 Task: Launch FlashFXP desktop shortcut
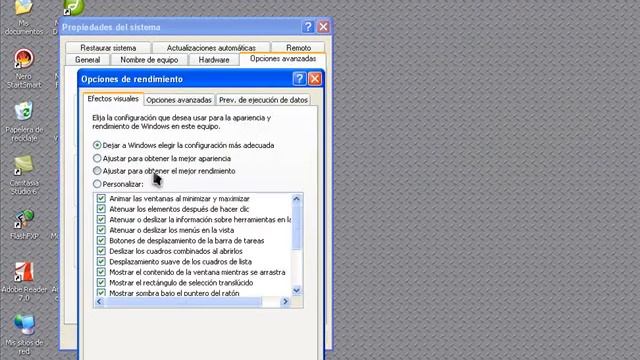[24, 224]
